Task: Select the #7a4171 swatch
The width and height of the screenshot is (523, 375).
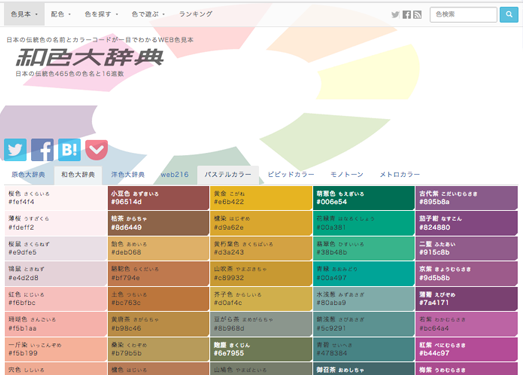Action: 467,299
